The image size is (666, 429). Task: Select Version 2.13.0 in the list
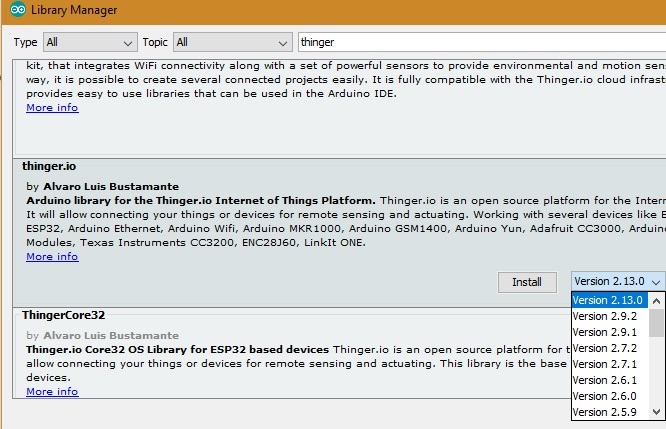(x=610, y=300)
